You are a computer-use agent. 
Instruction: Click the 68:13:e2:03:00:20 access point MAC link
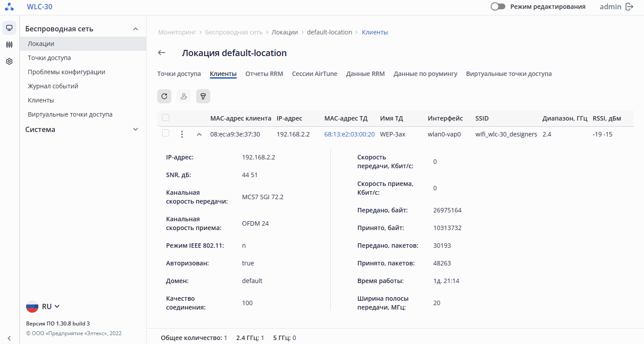pyautogui.click(x=349, y=134)
